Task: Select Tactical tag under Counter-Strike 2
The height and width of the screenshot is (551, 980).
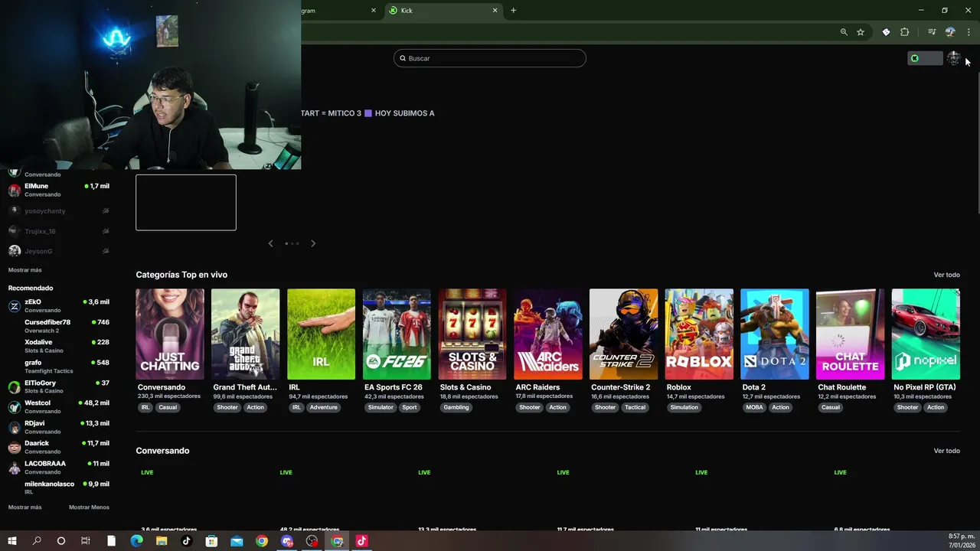Action: tap(635, 407)
